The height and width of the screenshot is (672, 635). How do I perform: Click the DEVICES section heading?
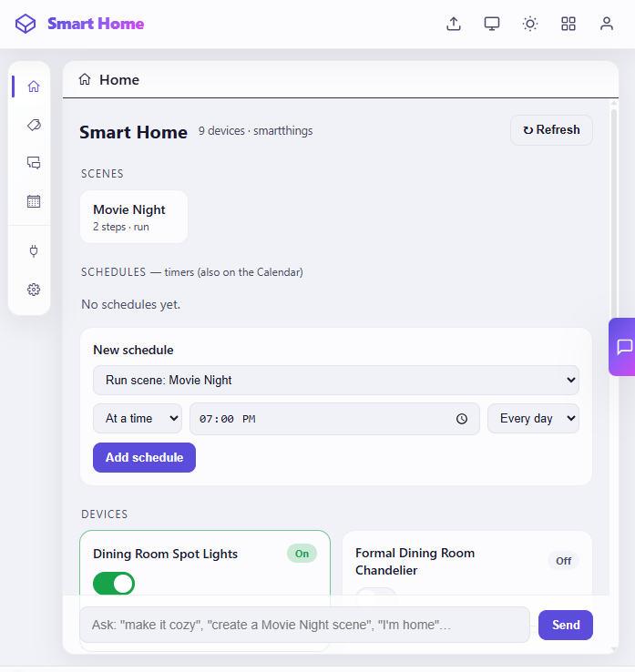point(104,514)
